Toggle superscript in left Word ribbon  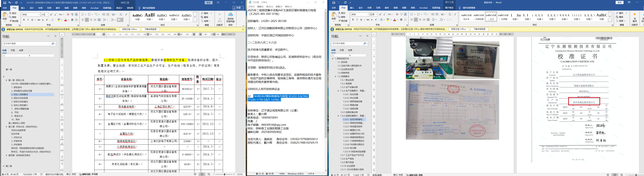[47, 20]
